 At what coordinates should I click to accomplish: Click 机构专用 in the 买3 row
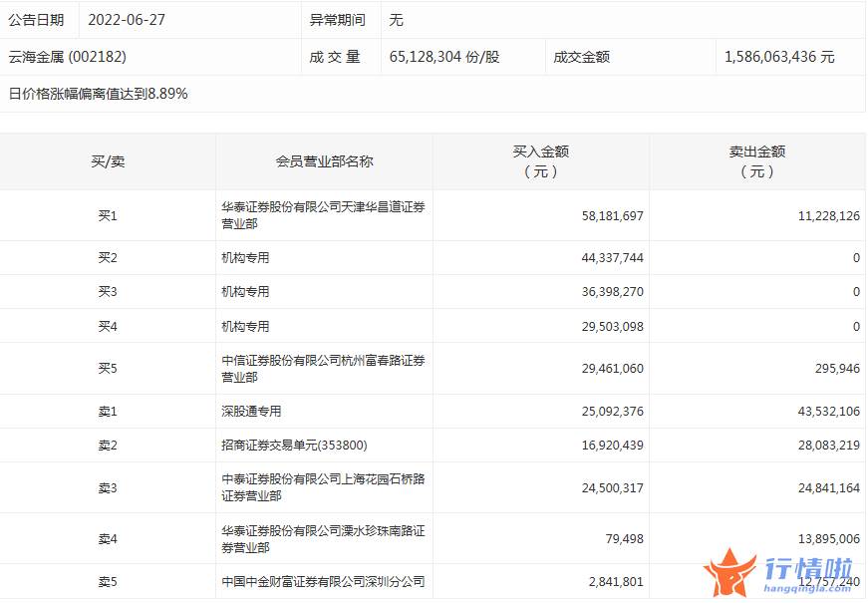245,291
